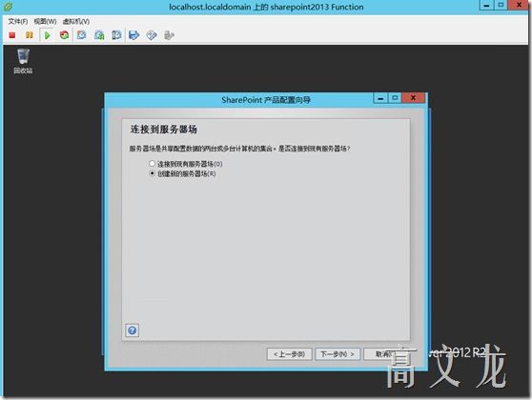The image size is (532, 400).
Task: Click the blue floppy disk connect icon
Action: pyautogui.click(x=134, y=35)
